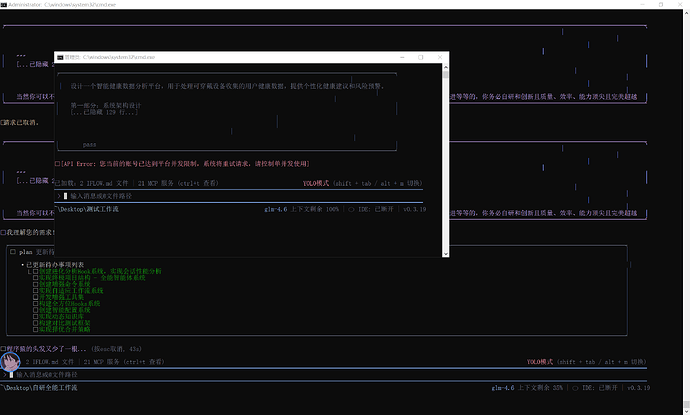Maximize the background Administrator cmd window
The image size is (690, 415).
[x=654, y=5]
